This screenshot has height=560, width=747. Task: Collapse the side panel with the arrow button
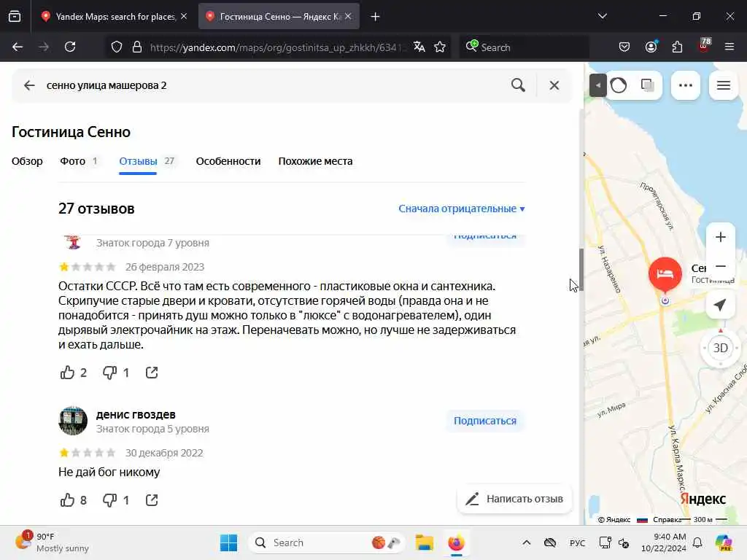point(597,85)
